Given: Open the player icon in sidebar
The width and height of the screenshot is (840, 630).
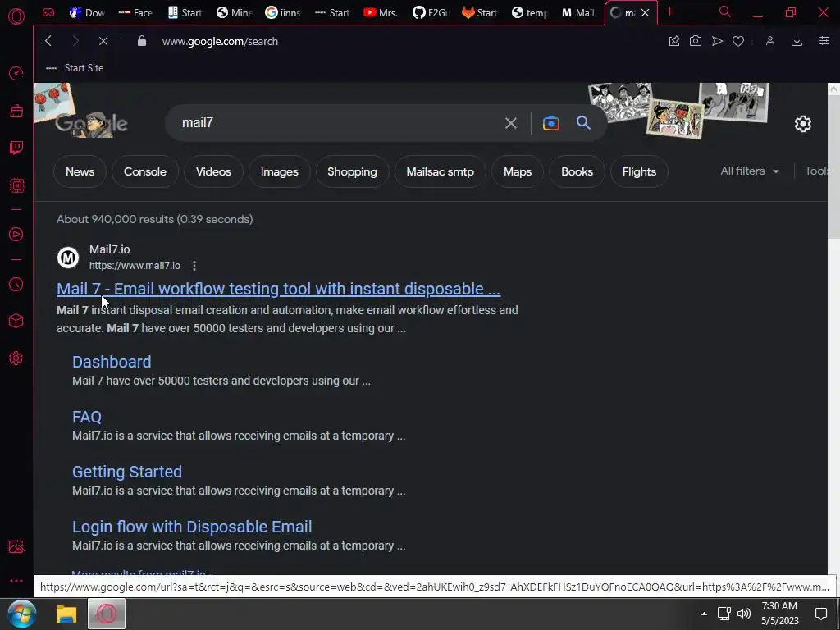Looking at the screenshot, I should pos(16,234).
